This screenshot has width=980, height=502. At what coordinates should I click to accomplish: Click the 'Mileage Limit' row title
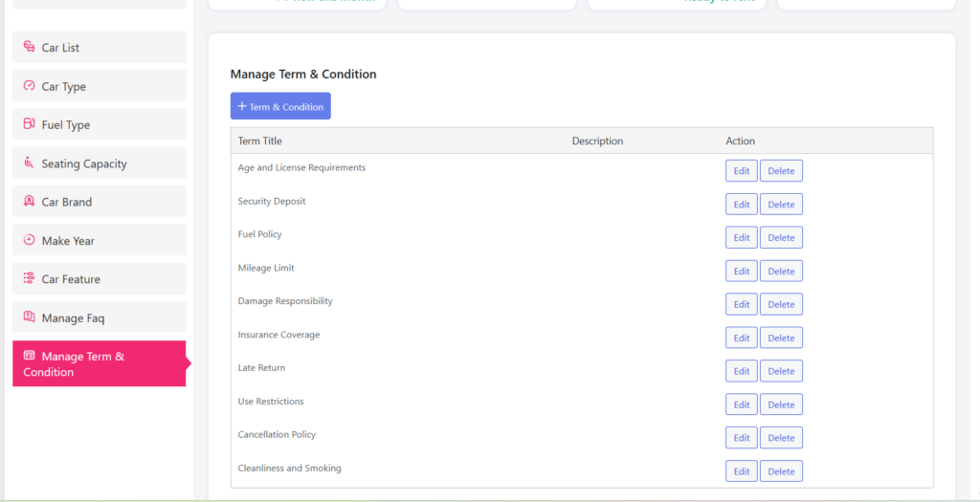[x=266, y=268]
